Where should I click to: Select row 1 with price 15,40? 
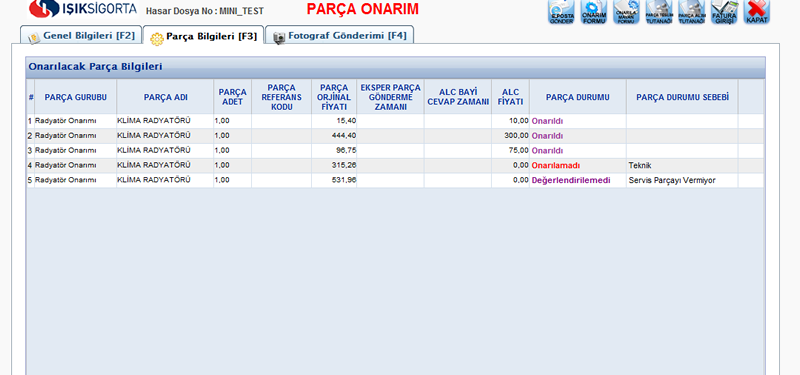click(395, 121)
